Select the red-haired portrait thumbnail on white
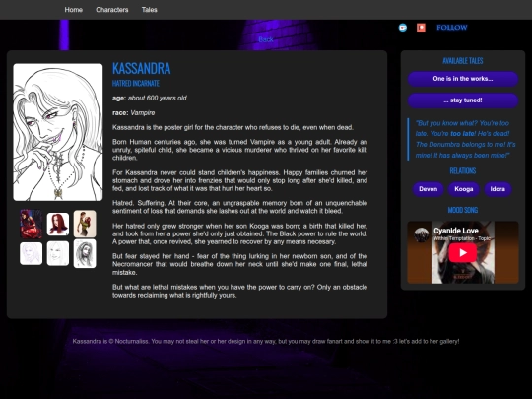 58,224
